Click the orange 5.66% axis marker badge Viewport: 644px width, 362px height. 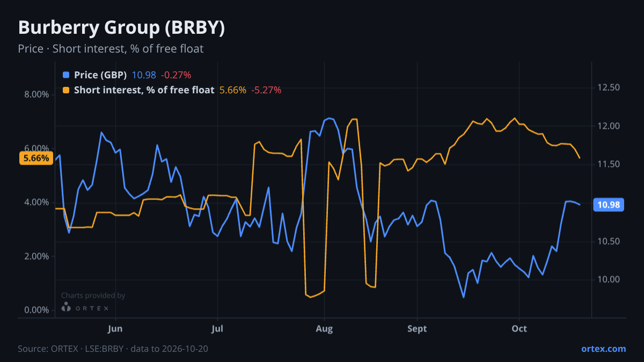tap(36, 158)
